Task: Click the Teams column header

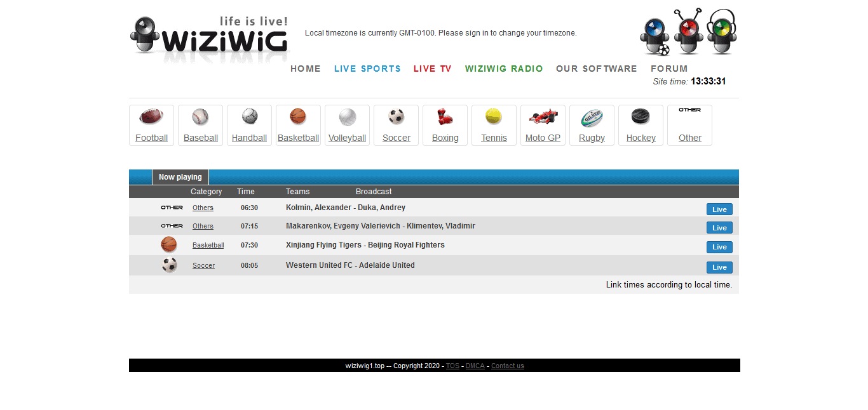Action: click(x=298, y=192)
